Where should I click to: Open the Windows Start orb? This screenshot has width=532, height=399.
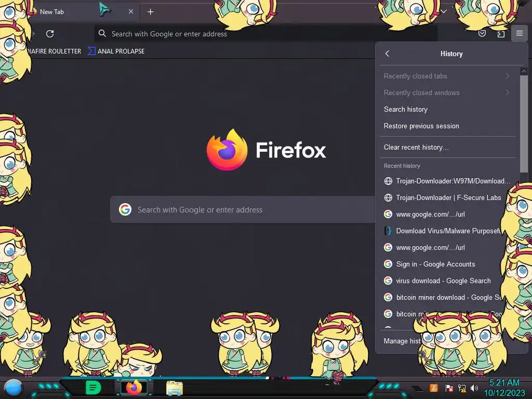(13, 388)
